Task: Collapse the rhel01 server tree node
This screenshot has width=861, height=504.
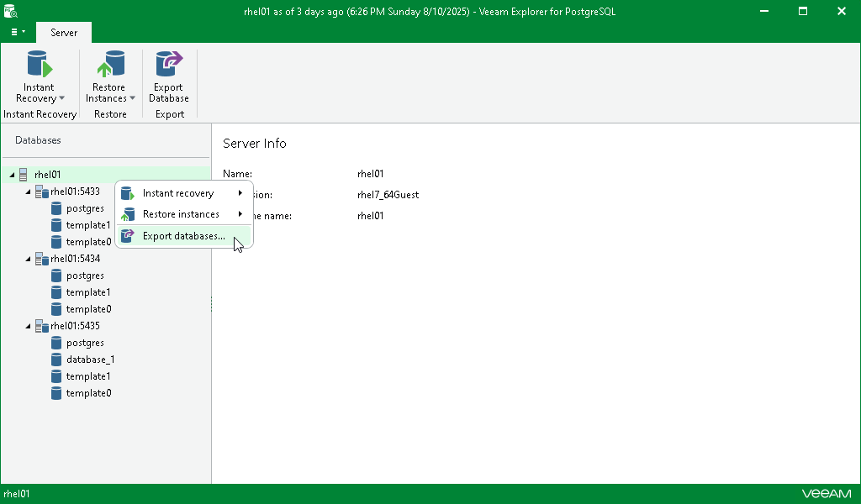Action: (12, 175)
